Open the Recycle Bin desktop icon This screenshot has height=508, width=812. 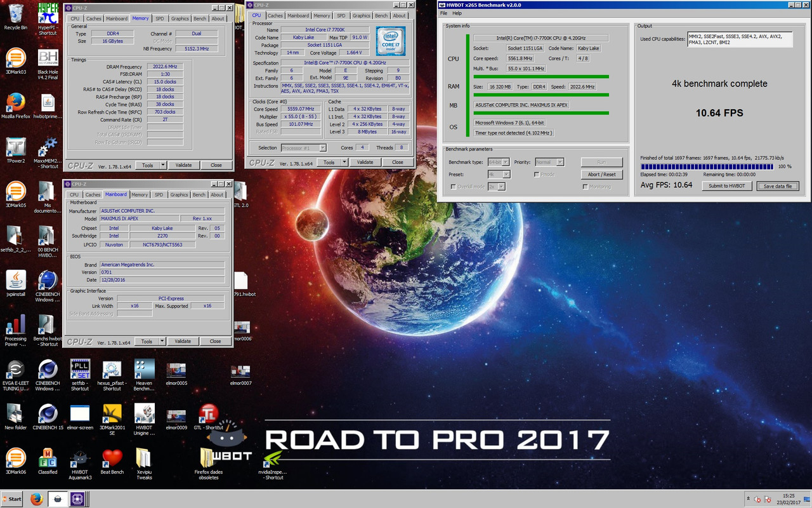point(15,17)
